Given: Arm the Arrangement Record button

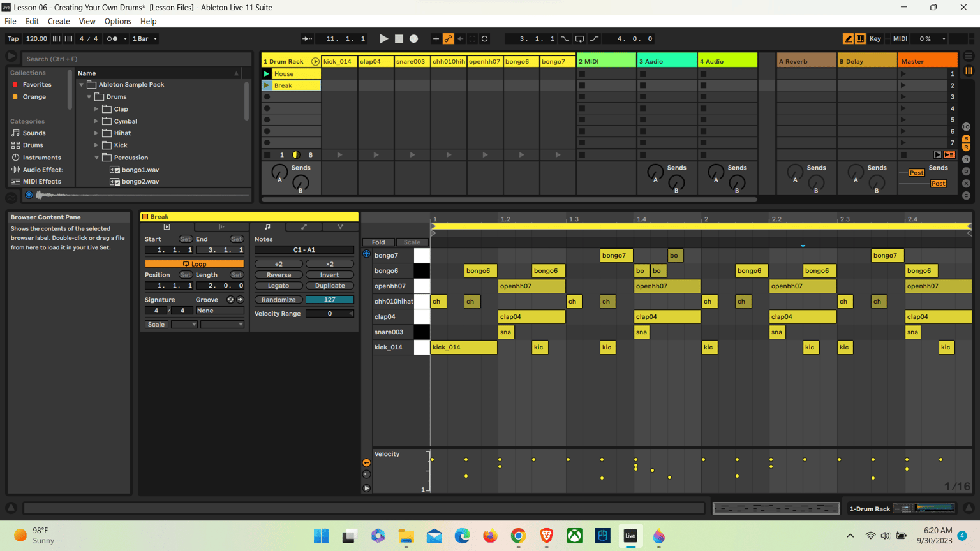Looking at the screenshot, I should 413,39.
